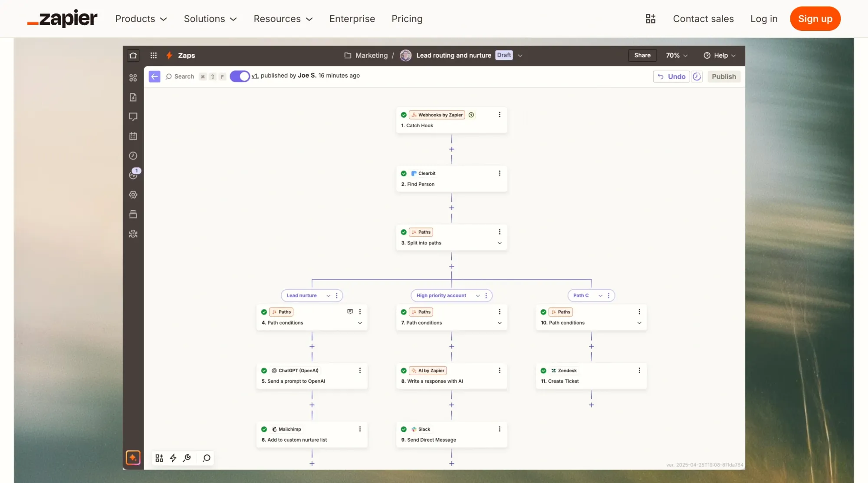The width and height of the screenshot is (868, 483).
Task: Click the Draft status badge
Action: click(504, 55)
